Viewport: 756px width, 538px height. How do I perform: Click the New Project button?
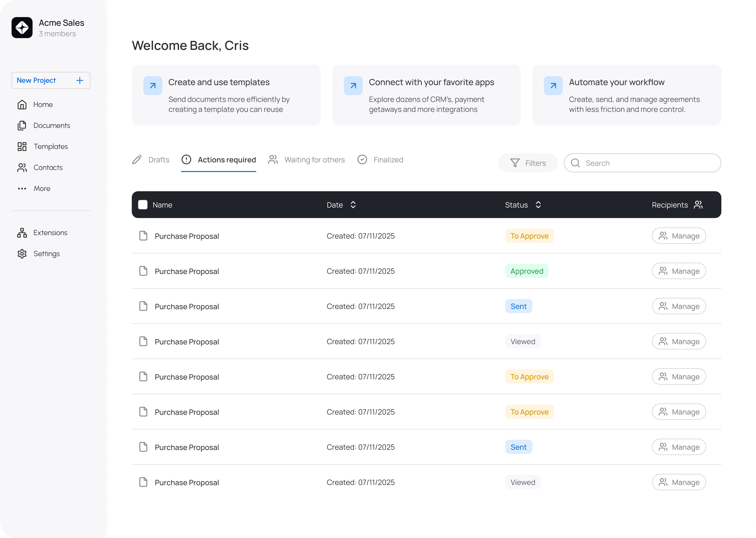click(51, 80)
